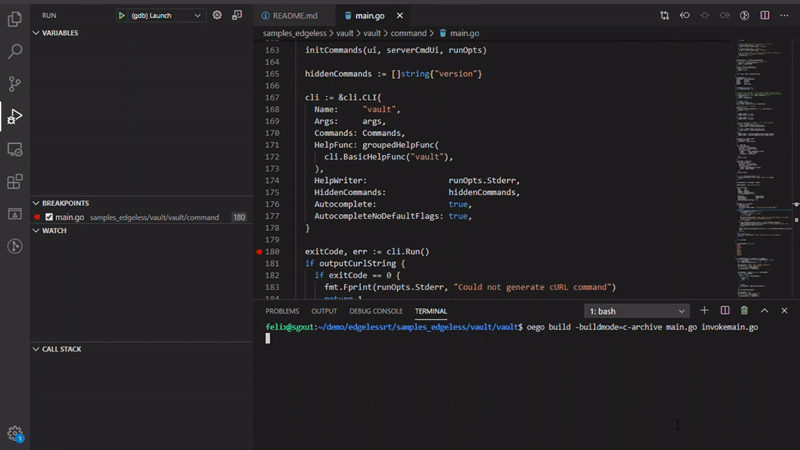Click the go back arrow icon in editor toolbar

point(685,16)
